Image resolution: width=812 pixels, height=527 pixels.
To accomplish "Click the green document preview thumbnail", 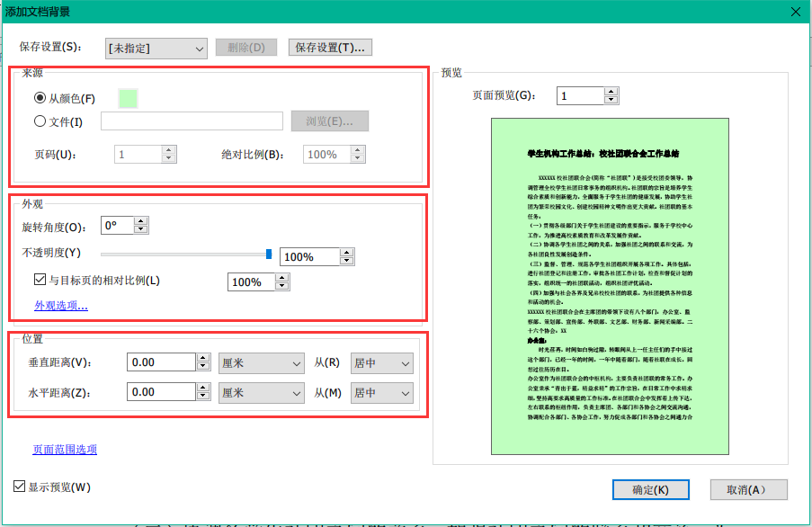I will [x=610, y=286].
